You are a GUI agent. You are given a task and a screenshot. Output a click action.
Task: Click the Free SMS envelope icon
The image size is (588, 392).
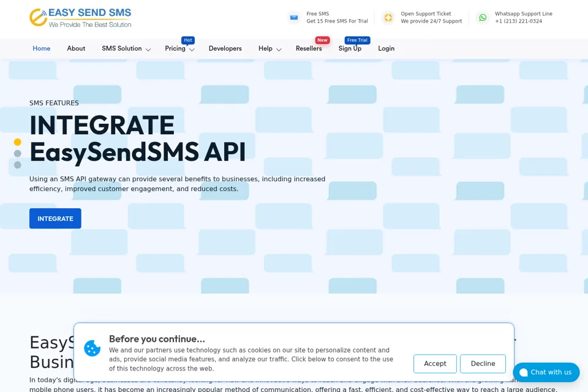coord(294,17)
